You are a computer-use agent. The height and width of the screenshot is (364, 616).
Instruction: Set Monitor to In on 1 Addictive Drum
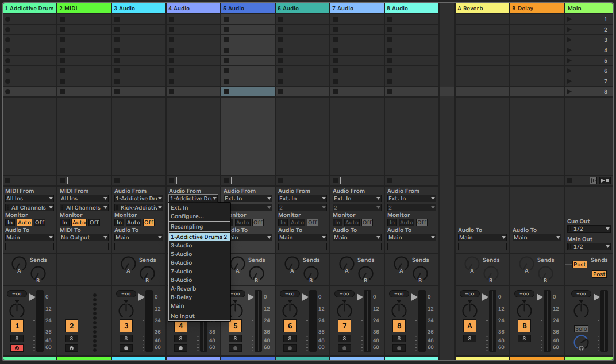pos(10,223)
